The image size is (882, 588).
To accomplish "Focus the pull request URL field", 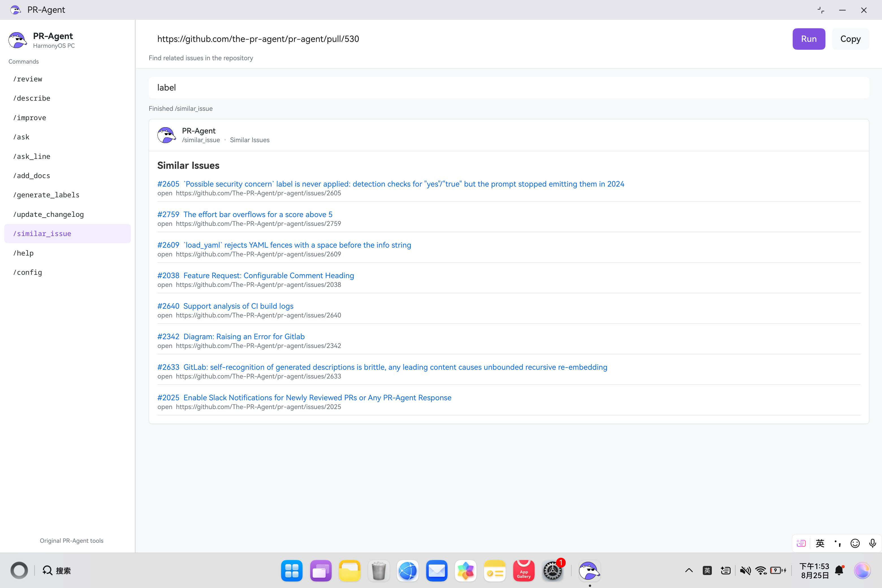I will pos(467,39).
